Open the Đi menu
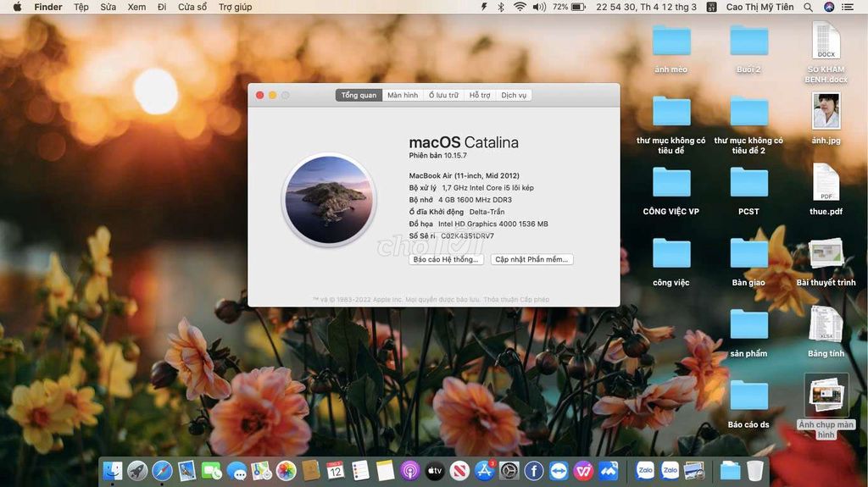868x487 pixels. pyautogui.click(x=162, y=7)
